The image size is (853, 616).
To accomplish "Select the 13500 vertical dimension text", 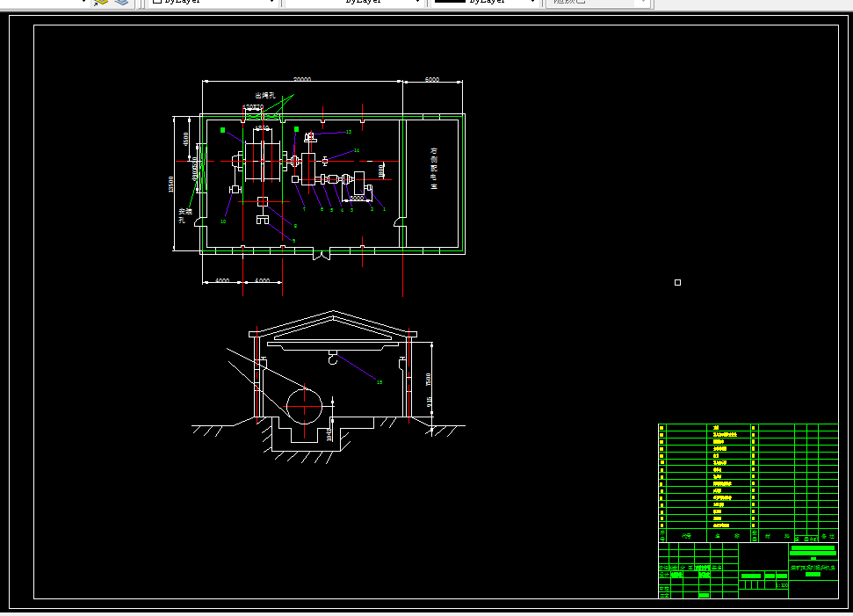I will 170,184.
